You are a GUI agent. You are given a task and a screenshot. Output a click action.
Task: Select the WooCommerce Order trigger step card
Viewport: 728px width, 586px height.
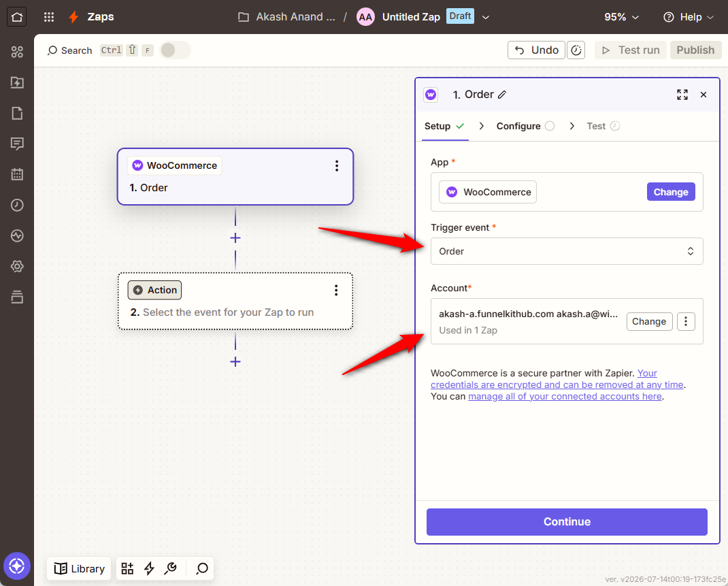[235, 177]
